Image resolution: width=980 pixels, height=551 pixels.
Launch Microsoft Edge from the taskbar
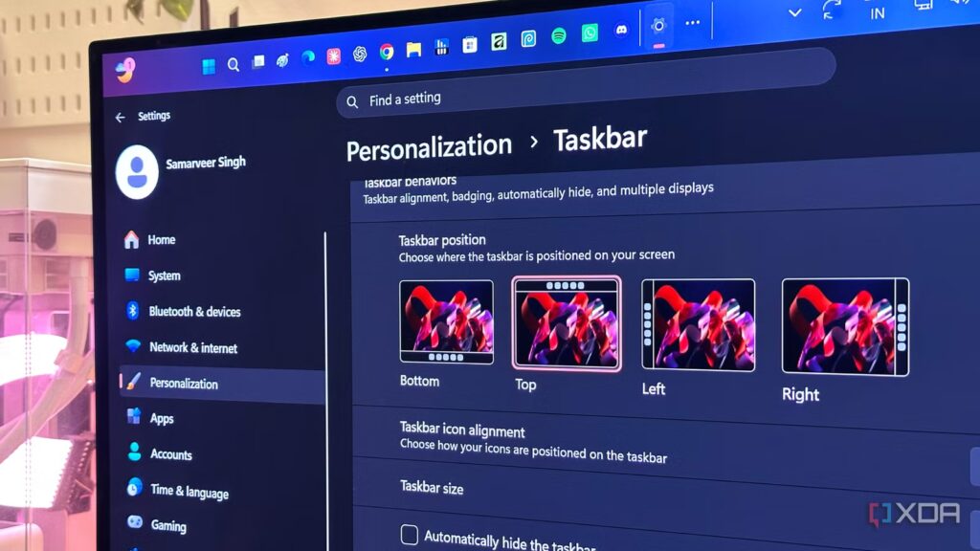pyautogui.click(x=308, y=57)
